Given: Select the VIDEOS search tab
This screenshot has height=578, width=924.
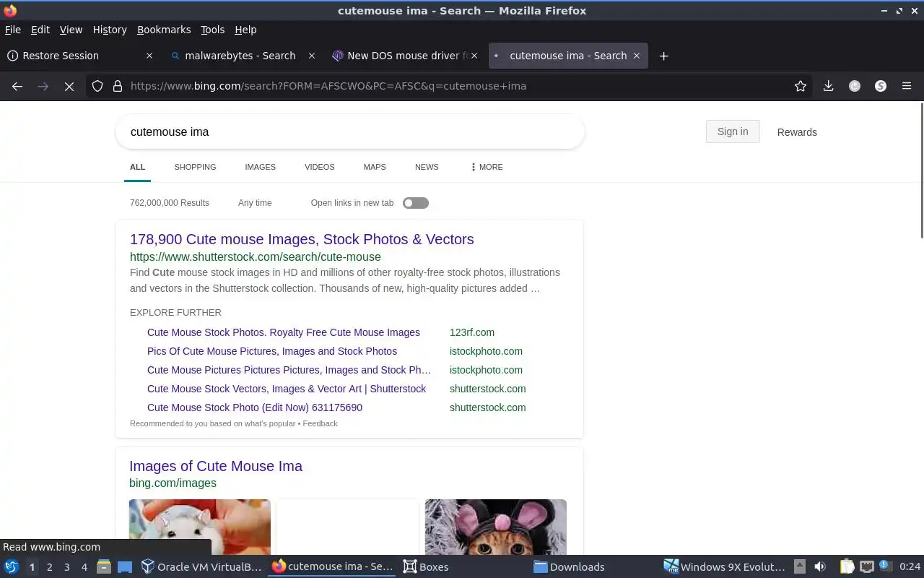Looking at the screenshot, I should click(319, 167).
